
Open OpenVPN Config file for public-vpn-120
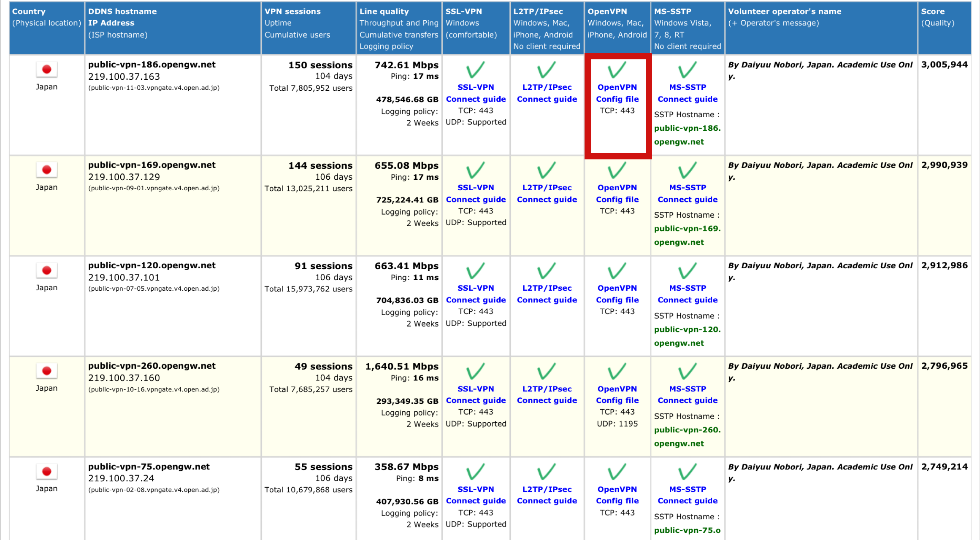click(617, 294)
